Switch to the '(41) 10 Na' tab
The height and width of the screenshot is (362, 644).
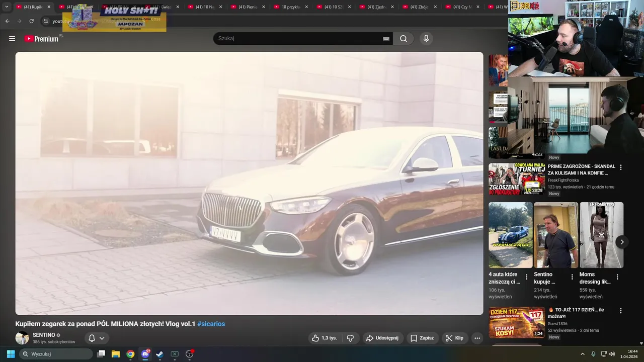click(205, 7)
